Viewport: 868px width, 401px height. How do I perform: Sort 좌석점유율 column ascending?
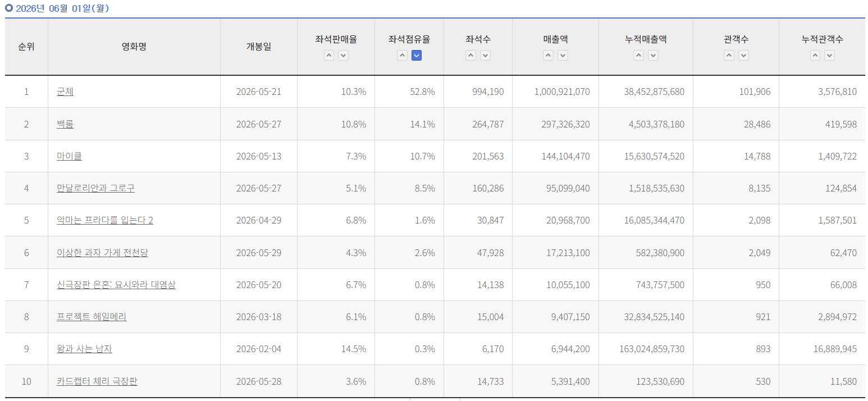[x=402, y=56]
